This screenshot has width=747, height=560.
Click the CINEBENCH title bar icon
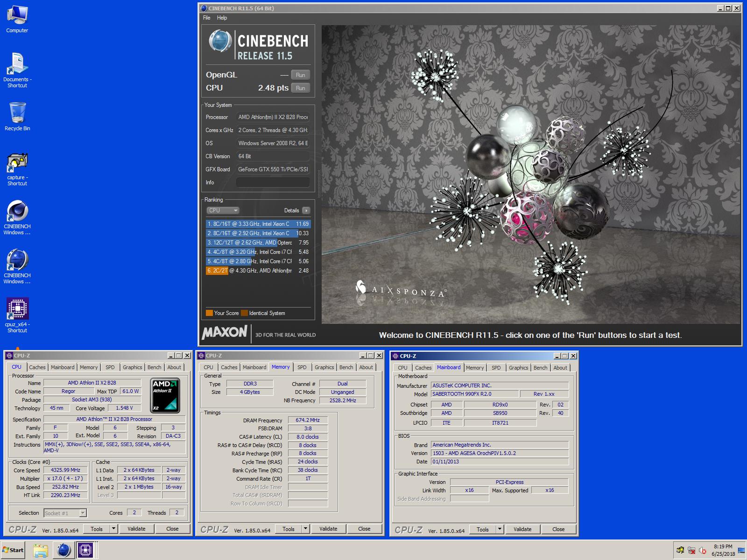coord(204,8)
